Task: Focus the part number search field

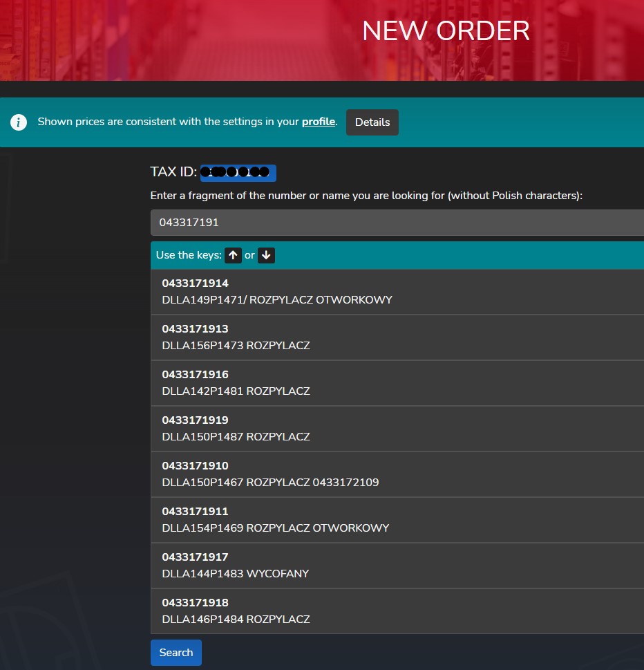Action: coord(397,223)
